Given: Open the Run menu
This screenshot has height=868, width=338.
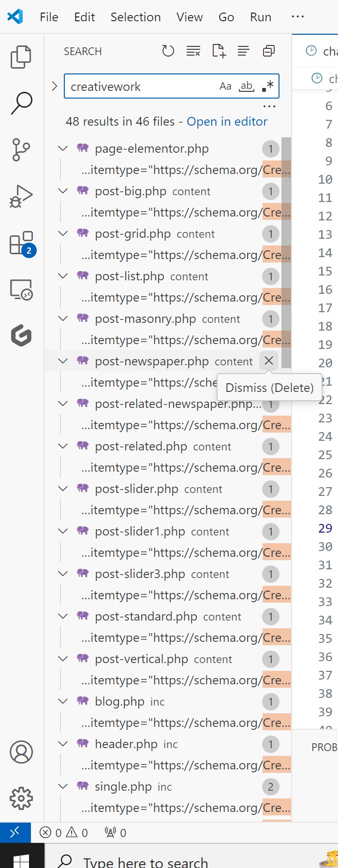Looking at the screenshot, I should pos(261,17).
